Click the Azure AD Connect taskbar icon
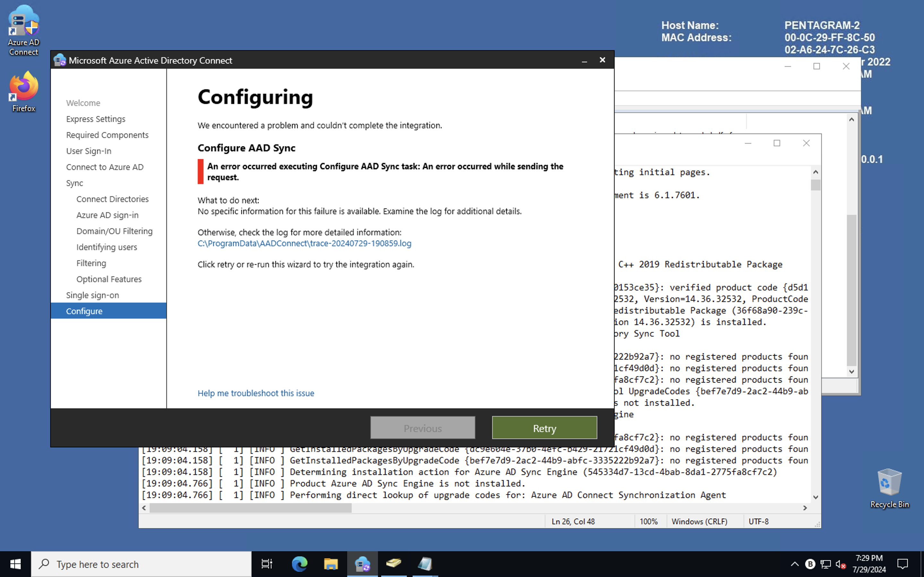 pyautogui.click(x=363, y=564)
